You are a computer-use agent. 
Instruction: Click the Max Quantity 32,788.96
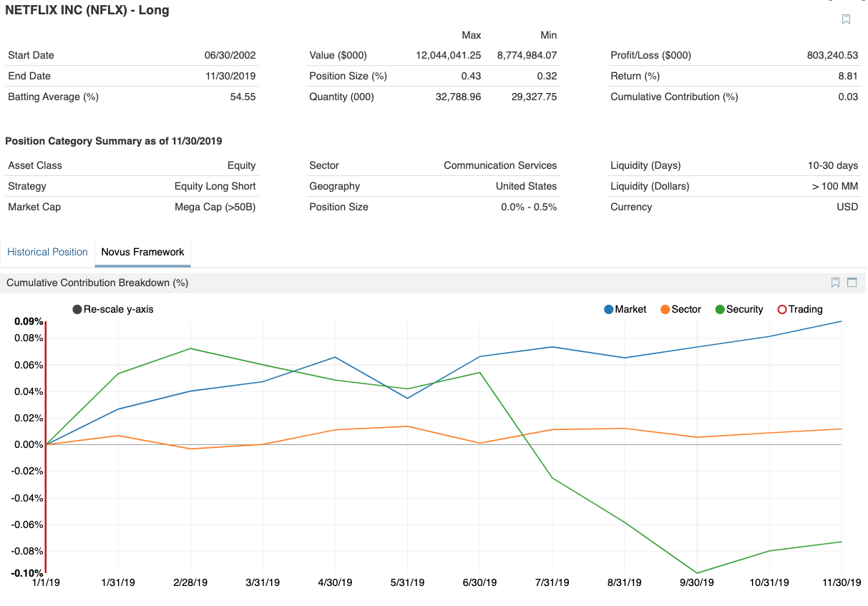(458, 97)
